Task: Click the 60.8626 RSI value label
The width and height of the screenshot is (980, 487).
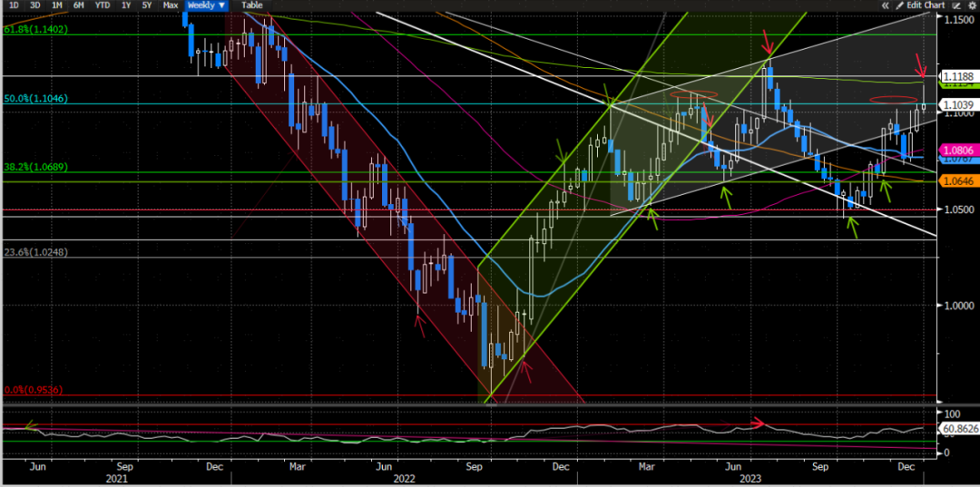Action: tap(957, 429)
